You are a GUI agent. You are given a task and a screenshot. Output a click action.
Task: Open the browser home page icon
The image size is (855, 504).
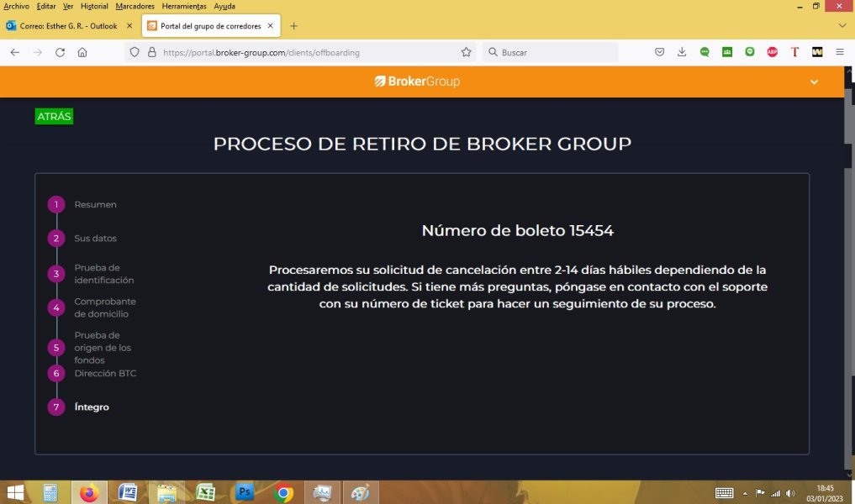(82, 52)
